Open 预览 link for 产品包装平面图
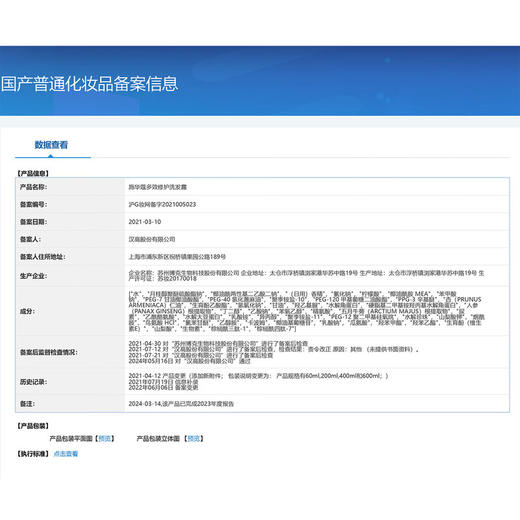This screenshot has width=520, height=520. tap(105, 438)
